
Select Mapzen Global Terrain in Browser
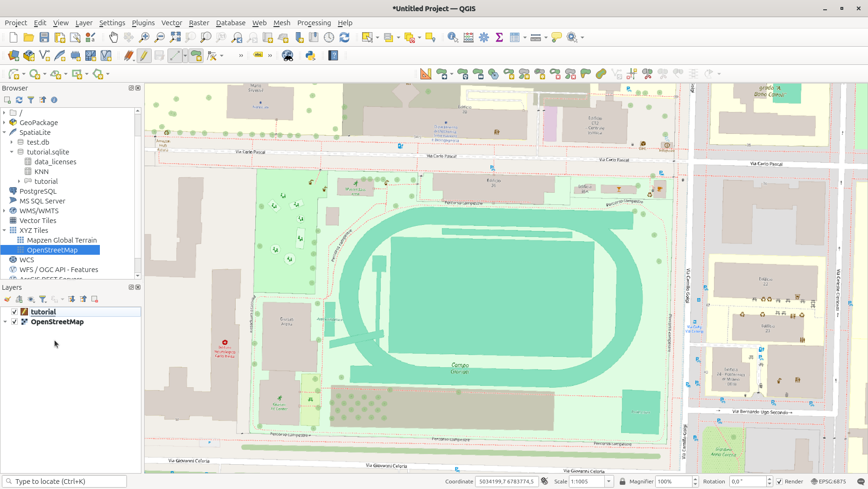tap(62, 240)
